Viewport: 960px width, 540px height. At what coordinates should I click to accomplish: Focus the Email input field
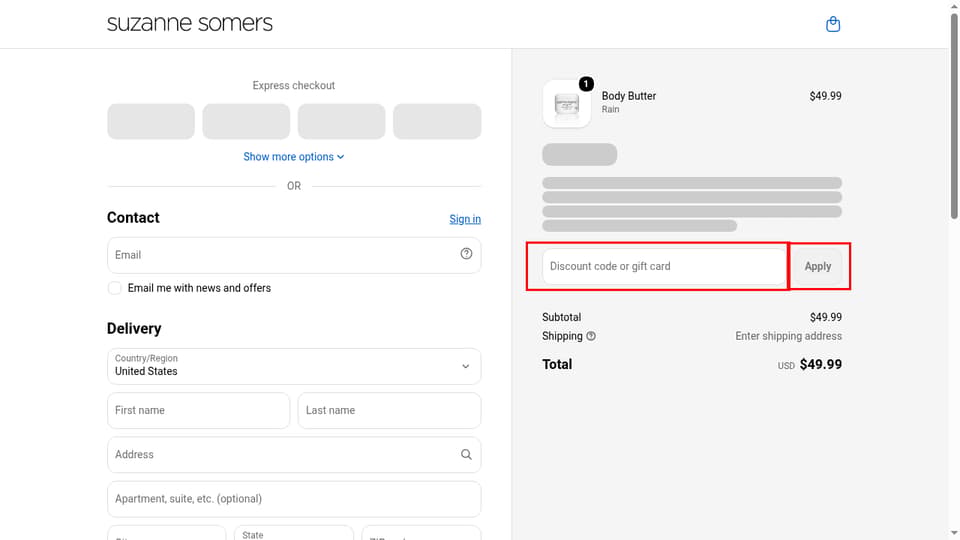tap(294, 255)
